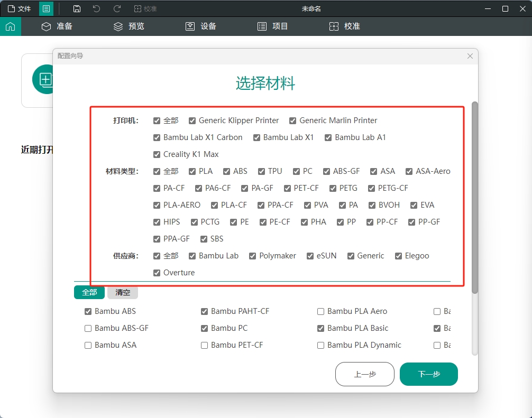Toggle the ABS material type checkbox
The width and height of the screenshot is (532, 418).
[227, 172]
